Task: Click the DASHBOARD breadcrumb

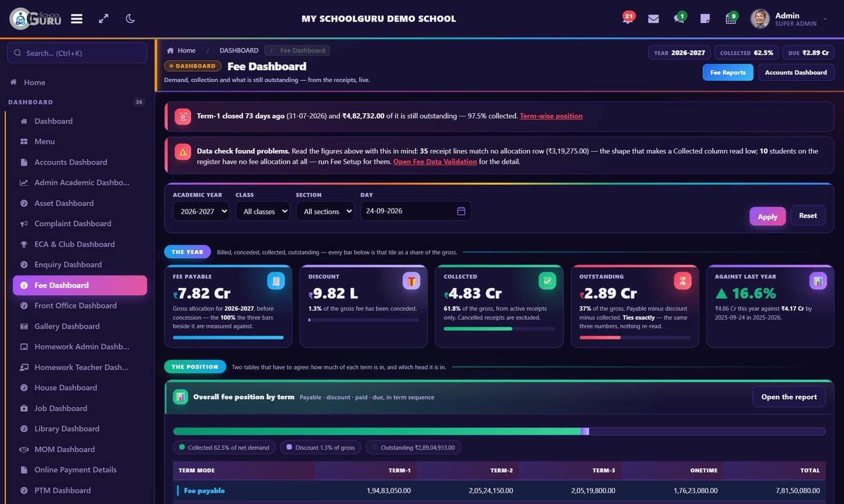Action: tap(239, 51)
